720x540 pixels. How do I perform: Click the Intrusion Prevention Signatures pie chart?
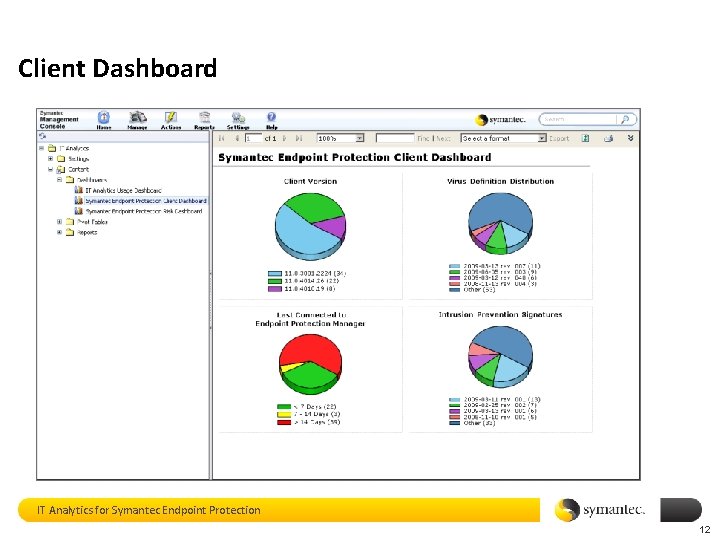point(500,357)
